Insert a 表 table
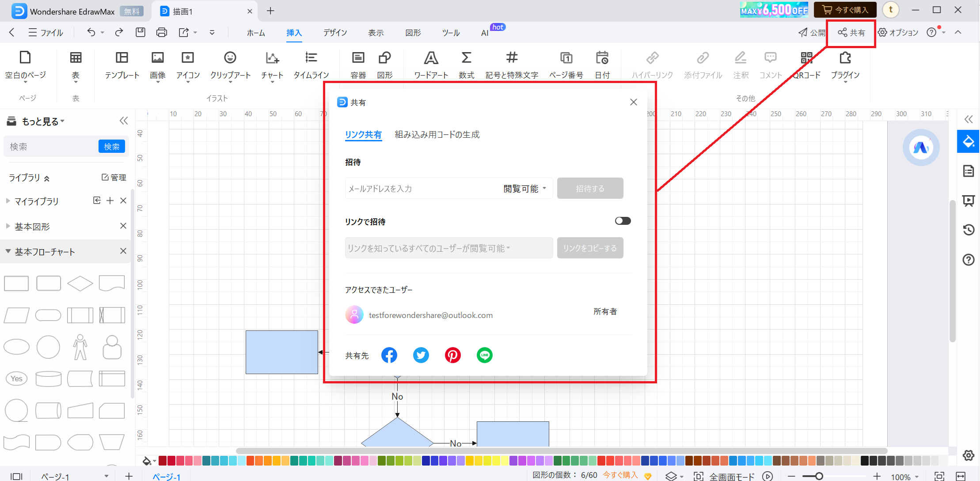 76,65
